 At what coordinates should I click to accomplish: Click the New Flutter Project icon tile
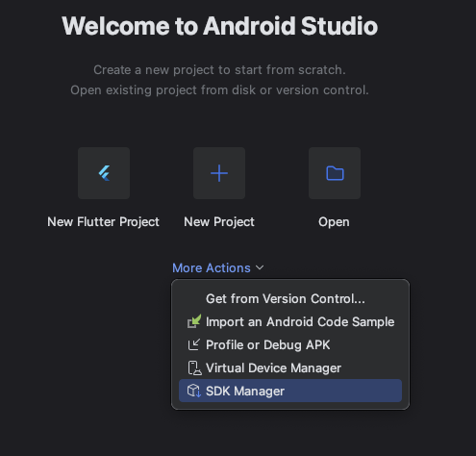point(104,173)
